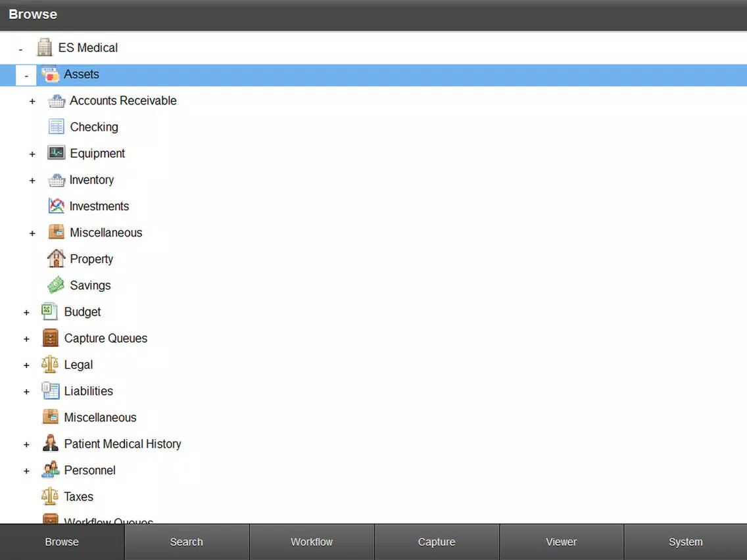The image size is (747, 560).
Task: Click the Budget spreadsheet icon
Action: click(x=50, y=312)
